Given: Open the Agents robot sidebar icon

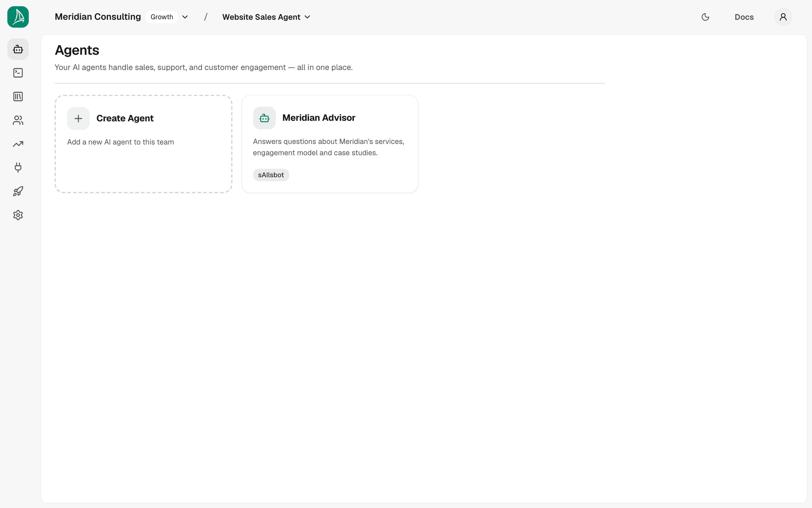Looking at the screenshot, I should (x=18, y=49).
